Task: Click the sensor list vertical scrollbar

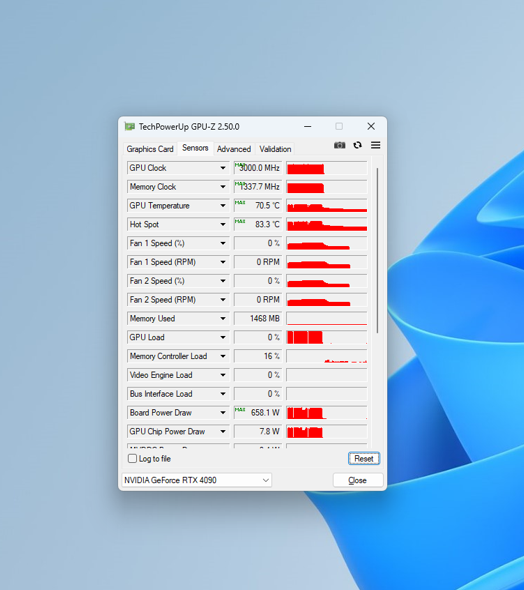Action: [377, 250]
